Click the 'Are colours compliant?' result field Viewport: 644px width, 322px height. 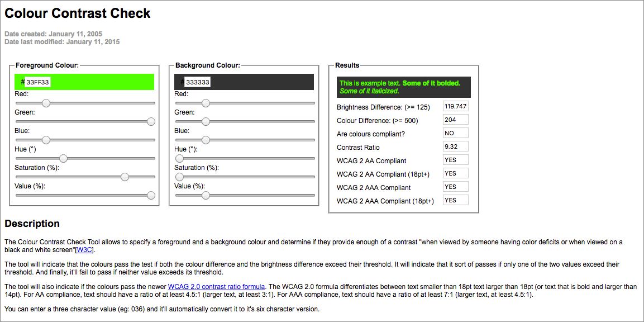[x=456, y=133]
